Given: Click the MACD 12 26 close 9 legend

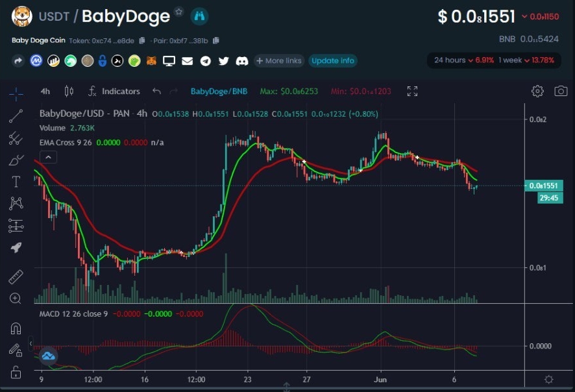Looking at the screenshot, I should click(73, 314).
